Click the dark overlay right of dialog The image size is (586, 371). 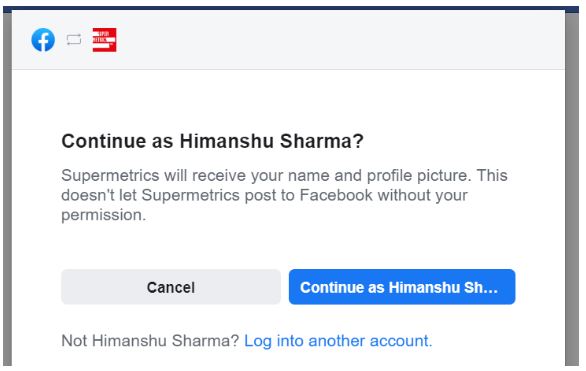pyautogui.click(x=572, y=187)
